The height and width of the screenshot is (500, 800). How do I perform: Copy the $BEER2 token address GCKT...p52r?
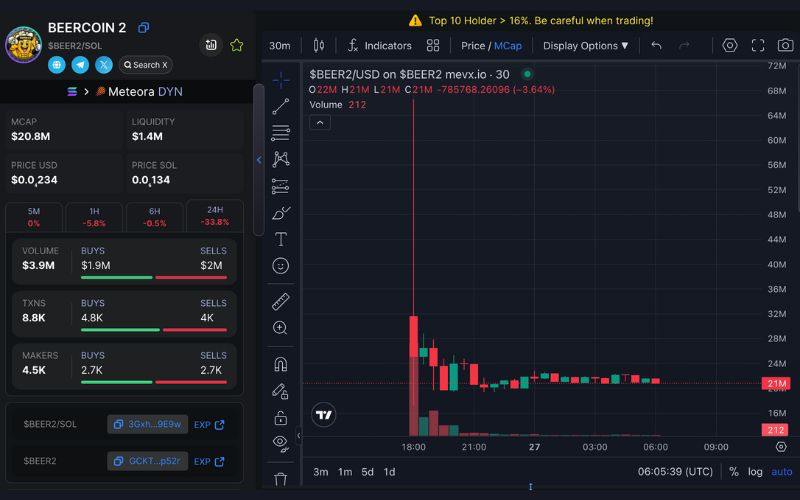click(147, 461)
